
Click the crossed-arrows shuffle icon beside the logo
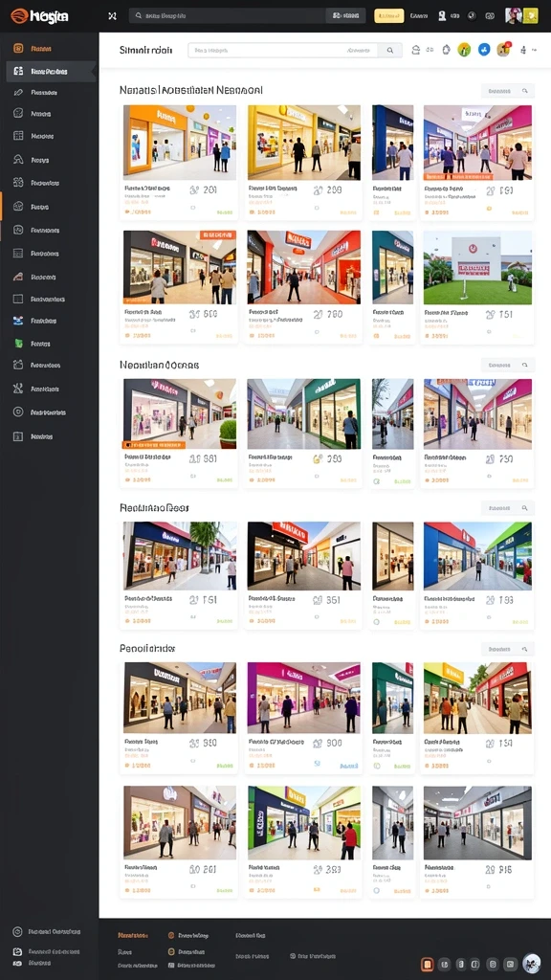click(113, 15)
